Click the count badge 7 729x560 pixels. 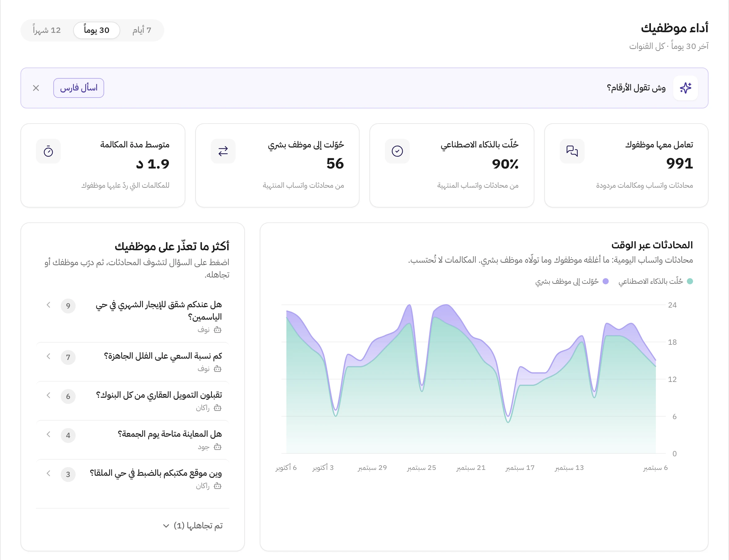pos(68,357)
